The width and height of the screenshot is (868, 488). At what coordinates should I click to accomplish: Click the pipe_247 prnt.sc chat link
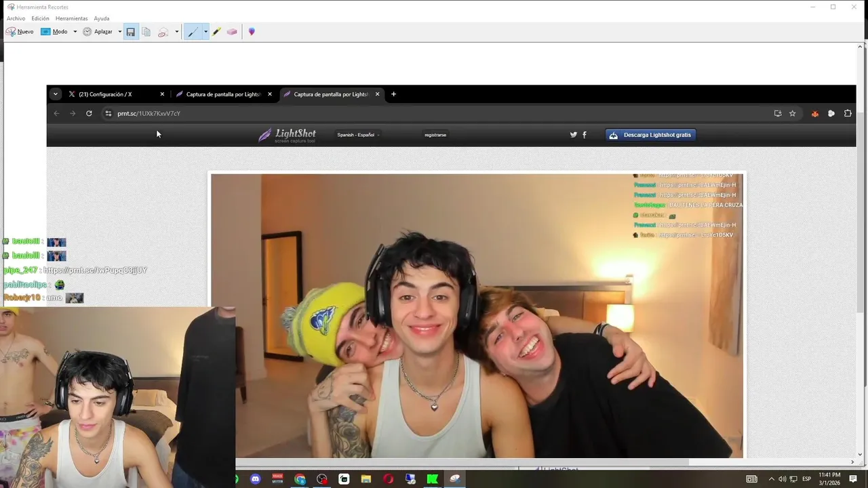tap(95, 270)
